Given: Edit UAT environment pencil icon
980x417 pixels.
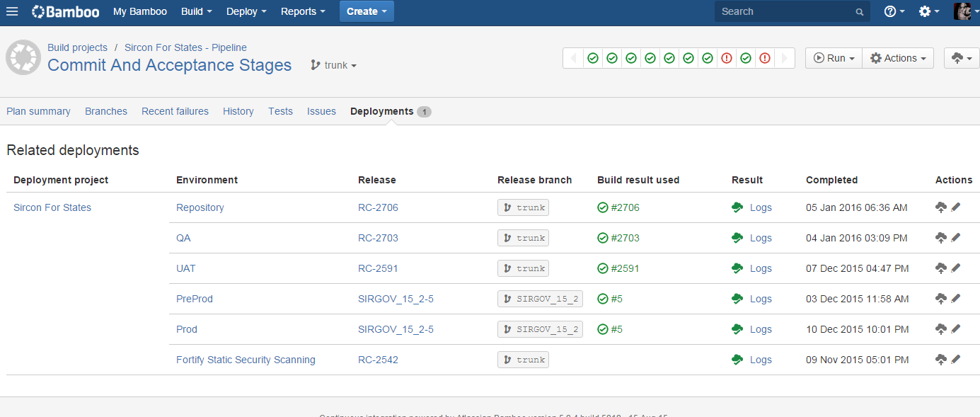Looking at the screenshot, I should tap(956, 268).
